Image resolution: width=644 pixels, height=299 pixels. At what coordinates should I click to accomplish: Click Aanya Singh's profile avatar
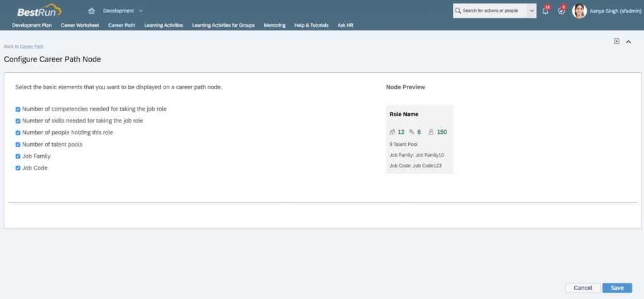tap(579, 11)
